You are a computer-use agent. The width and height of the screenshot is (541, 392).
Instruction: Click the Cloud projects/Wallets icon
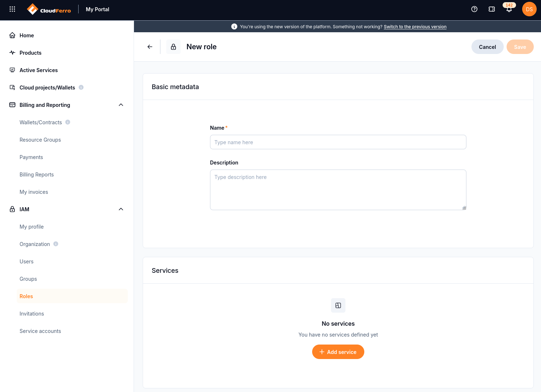coord(12,87)
